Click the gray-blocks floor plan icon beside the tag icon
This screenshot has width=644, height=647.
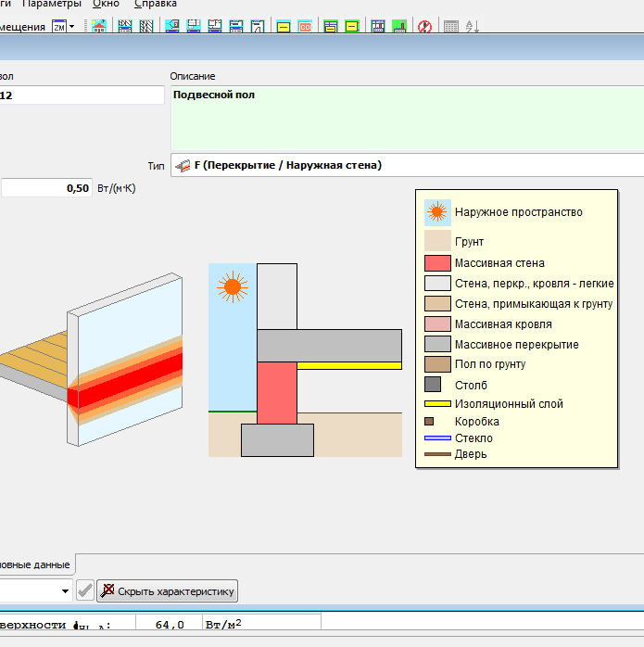coord(194,26)
